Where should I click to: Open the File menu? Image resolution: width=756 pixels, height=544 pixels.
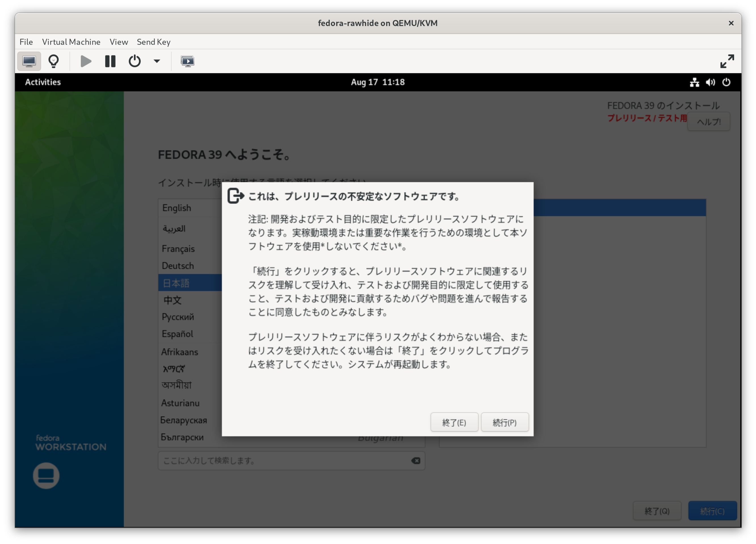click(26, 42)
